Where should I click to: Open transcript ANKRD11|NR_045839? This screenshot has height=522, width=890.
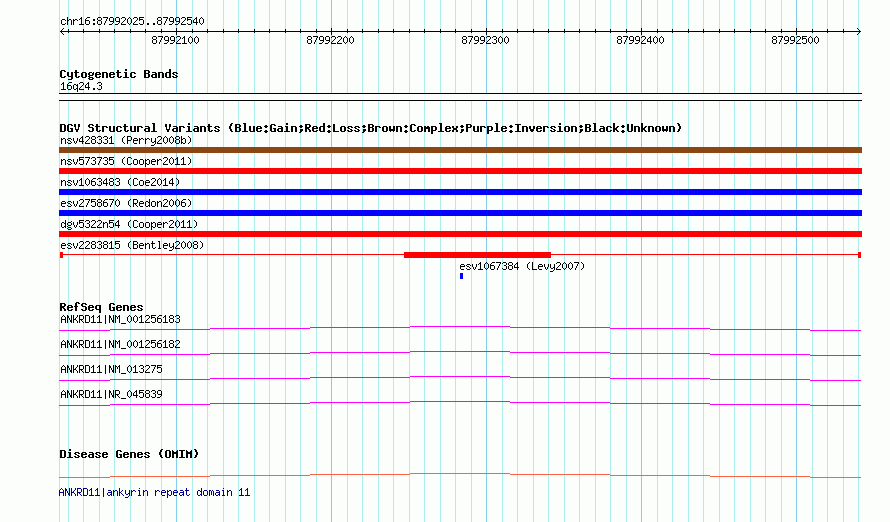point(111,394)
